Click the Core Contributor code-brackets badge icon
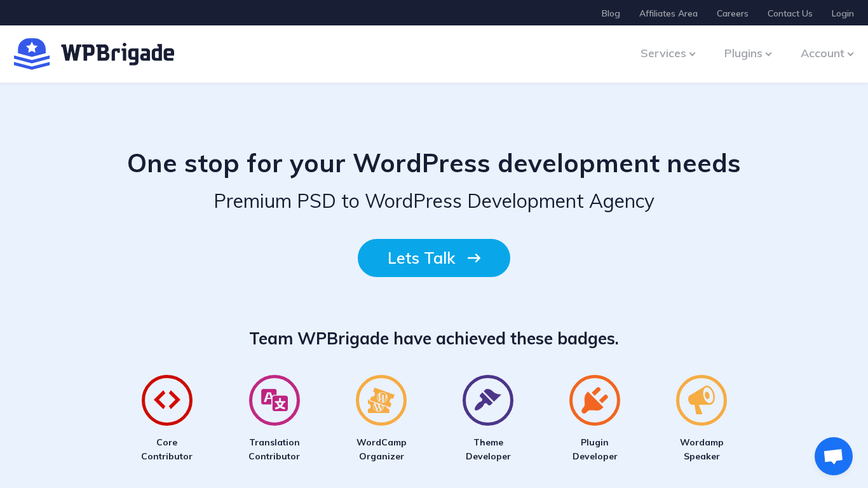 167,400
